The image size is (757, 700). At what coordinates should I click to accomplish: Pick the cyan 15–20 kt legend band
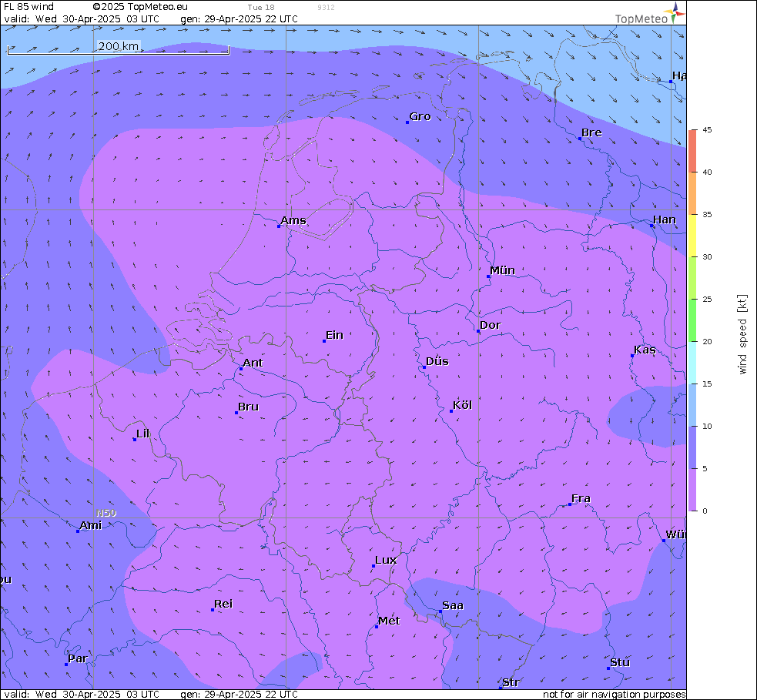(692, 363)
